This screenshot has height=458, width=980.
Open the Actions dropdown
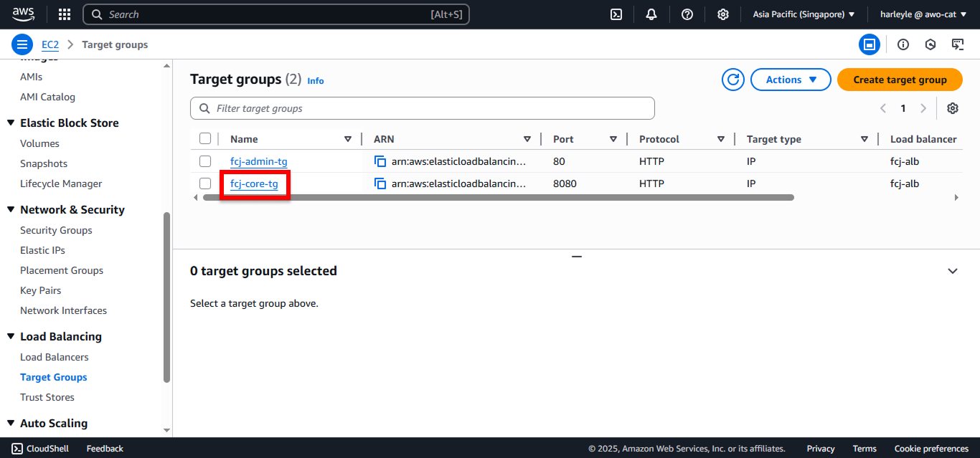(x=791, y=80)
